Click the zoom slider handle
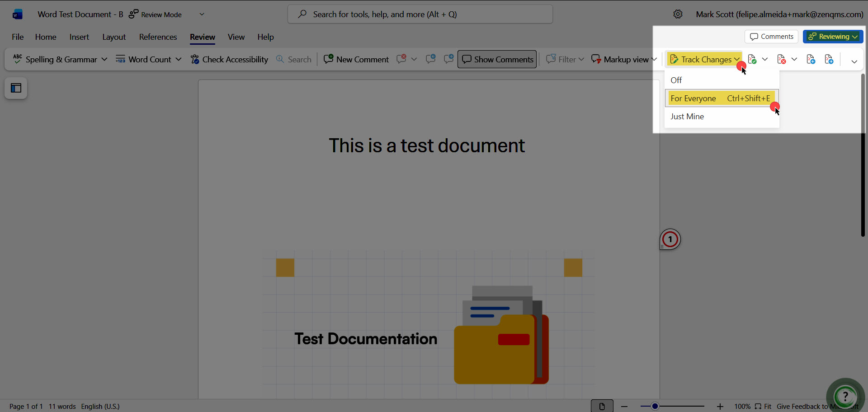Image resolution: width=868 pixels, height=412 pixels. pyautogui.click(x=655, y=407)
